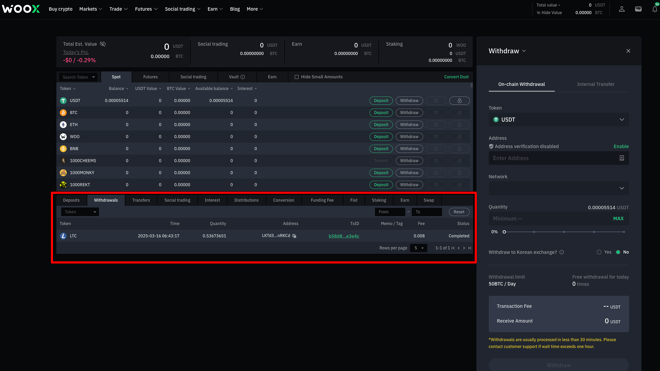Select No for Korean exchange withdrawal

click(x=618, y=252)
